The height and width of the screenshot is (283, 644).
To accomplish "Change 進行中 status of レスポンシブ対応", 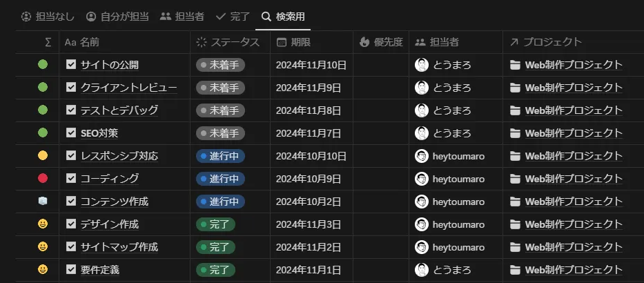I will pos(221,156).
